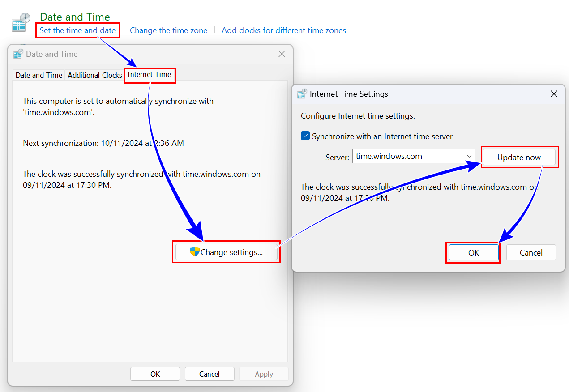Confirm with OK in Internet Time Settings

tap(474, 252)
